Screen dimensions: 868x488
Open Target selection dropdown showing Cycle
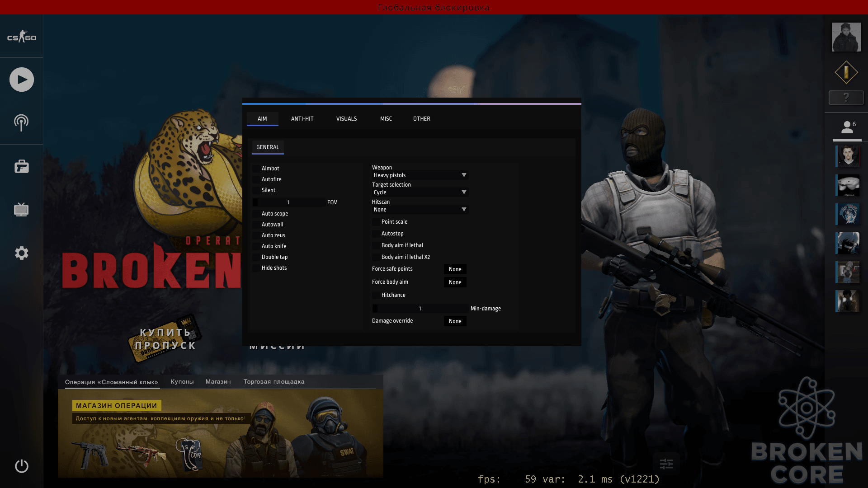pos(420,192)
